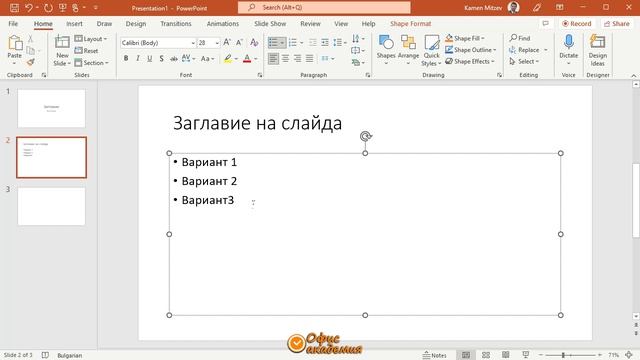This screenshot has width=640, height=360.
Task: Clear all formatting icon
Action: tap(254, 42)
